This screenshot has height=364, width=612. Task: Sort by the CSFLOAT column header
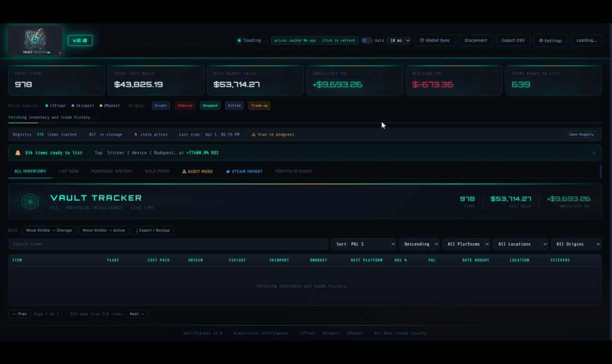tap(237, 260)
